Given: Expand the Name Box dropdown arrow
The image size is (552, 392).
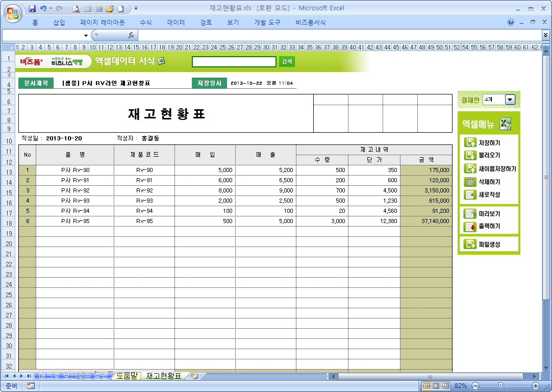Looking at the screenshot, I should (x=86, y=35).
